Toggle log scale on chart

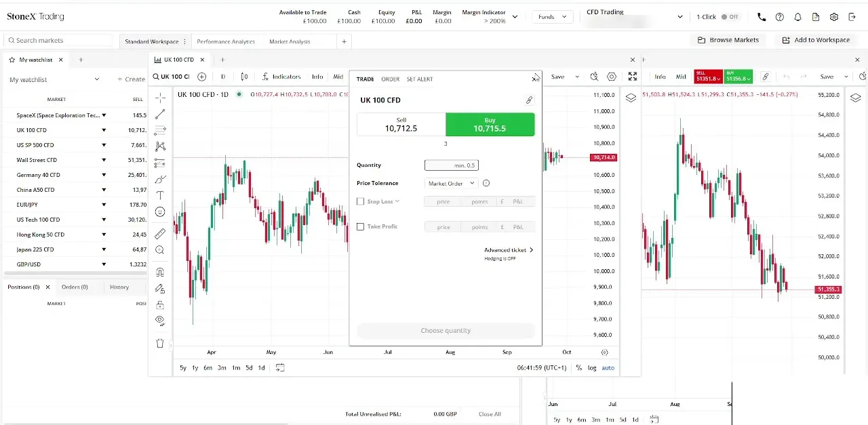click(592, 367)
